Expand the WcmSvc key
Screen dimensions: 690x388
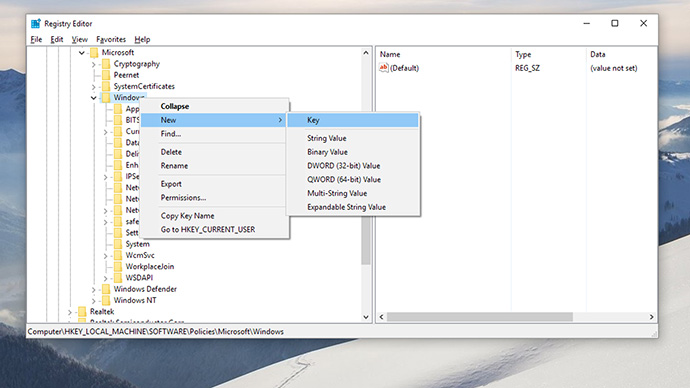105,256
